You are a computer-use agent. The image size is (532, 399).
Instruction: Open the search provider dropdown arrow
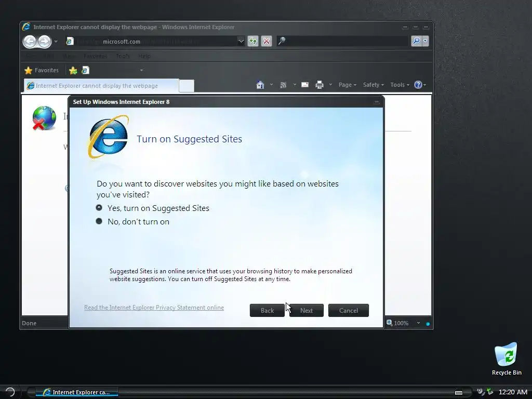425,42
